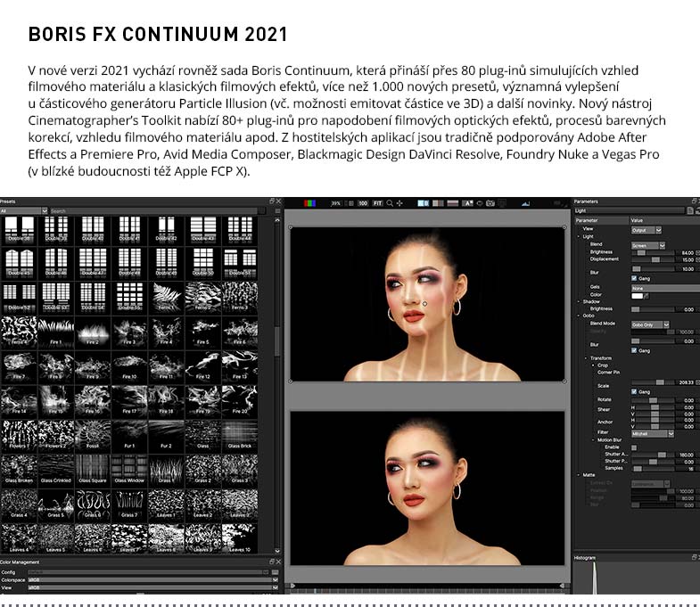Click the Light preset name field

(630, 210)
